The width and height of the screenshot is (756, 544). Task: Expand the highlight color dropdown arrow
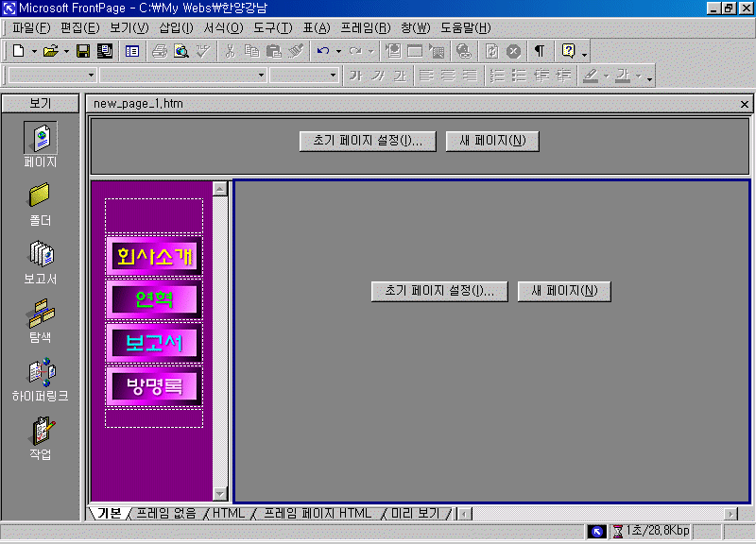pyautogui.click(x=606, y=76)
